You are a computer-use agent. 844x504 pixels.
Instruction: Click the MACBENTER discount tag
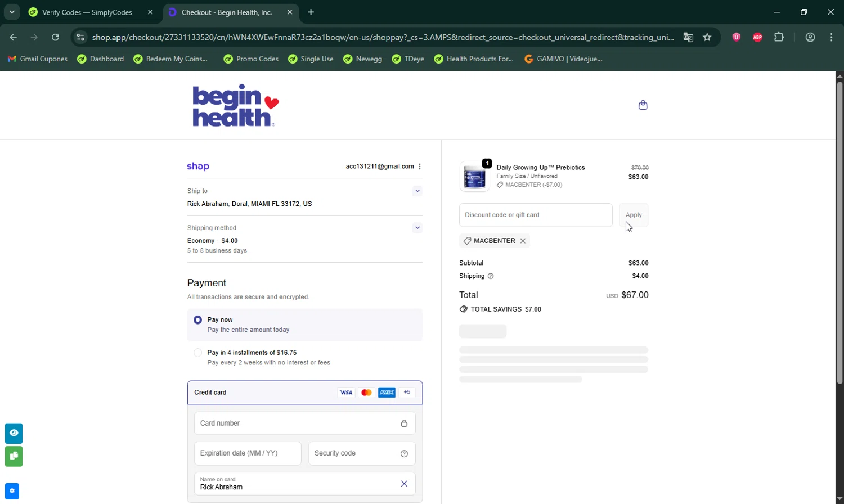coord(495,241)
